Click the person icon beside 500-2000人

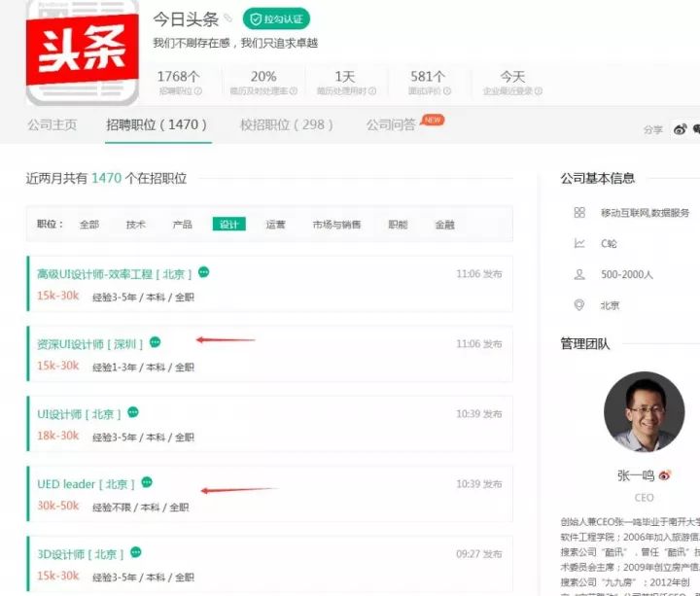click(x=579, y=274)
